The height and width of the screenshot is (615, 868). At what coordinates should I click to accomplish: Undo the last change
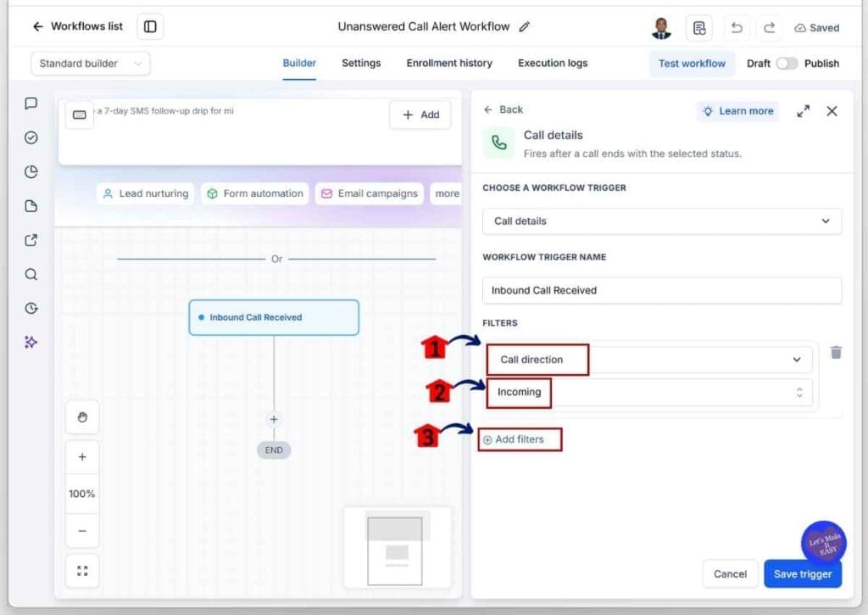click(737, 28)
